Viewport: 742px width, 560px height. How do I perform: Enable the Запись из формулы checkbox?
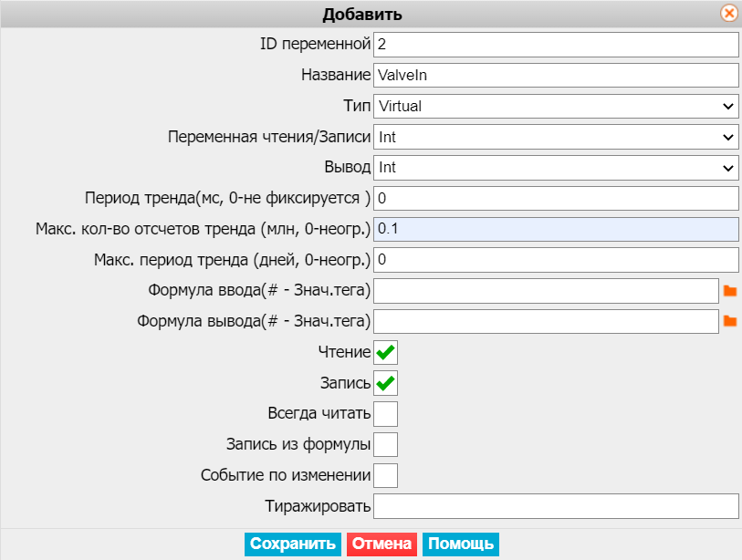click(x=386, y=444)
